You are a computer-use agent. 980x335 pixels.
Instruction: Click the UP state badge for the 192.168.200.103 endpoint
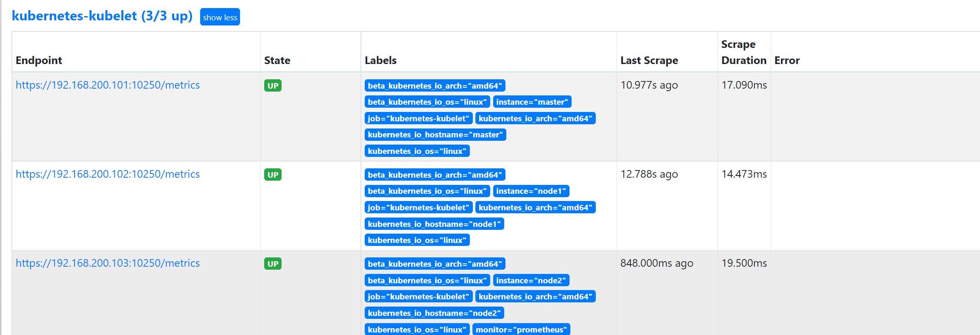click(x=273, y=264)
